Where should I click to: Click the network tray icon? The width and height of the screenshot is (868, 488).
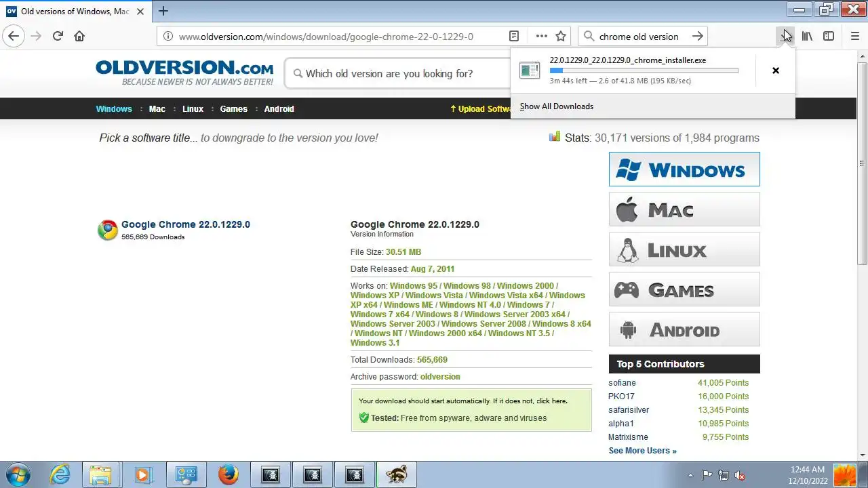pos(724,475)
